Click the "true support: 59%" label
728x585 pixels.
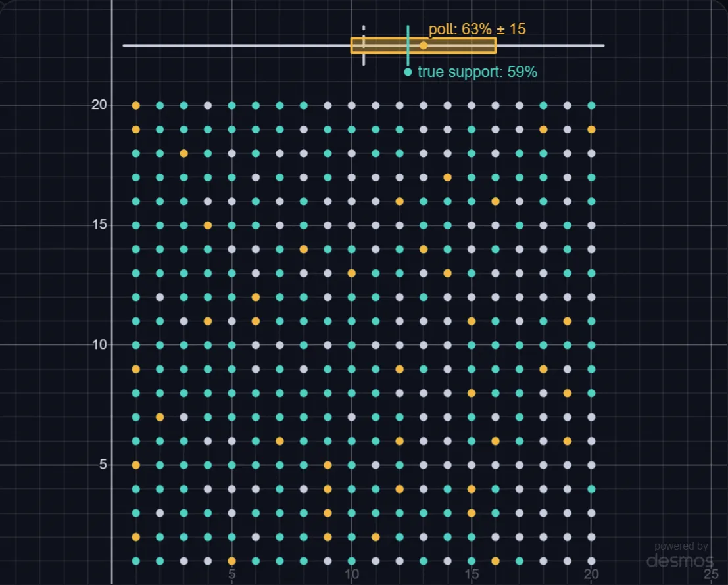pyautogui.click(x=477, y=72)
